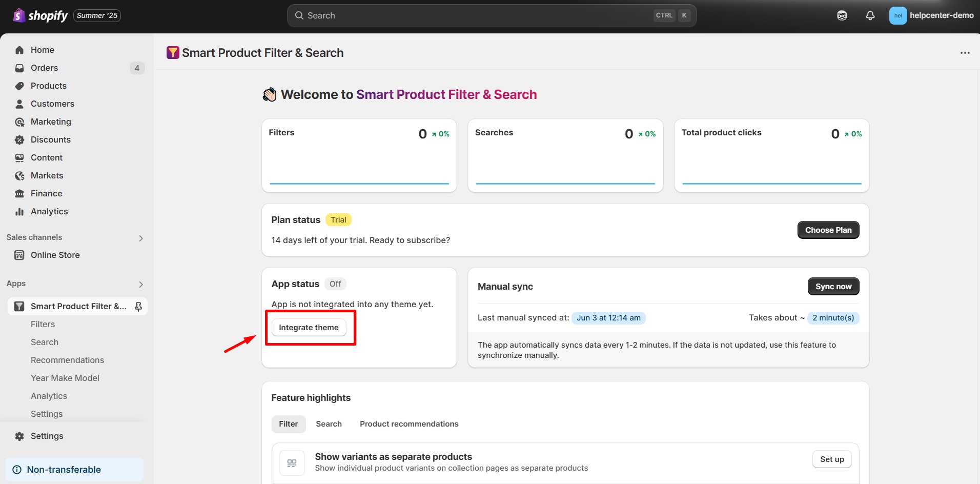
Task: Open the Marketing section
Action: [x=51, y=122]
